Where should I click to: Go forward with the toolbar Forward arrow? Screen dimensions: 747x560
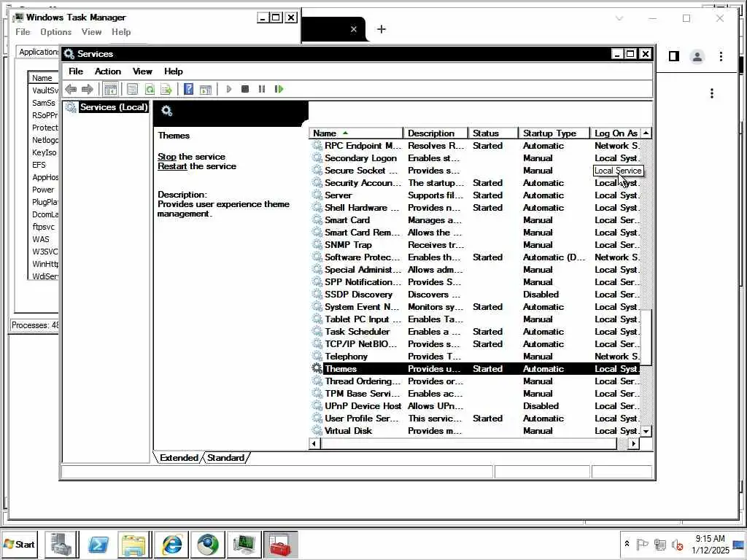tap(88, 89)
